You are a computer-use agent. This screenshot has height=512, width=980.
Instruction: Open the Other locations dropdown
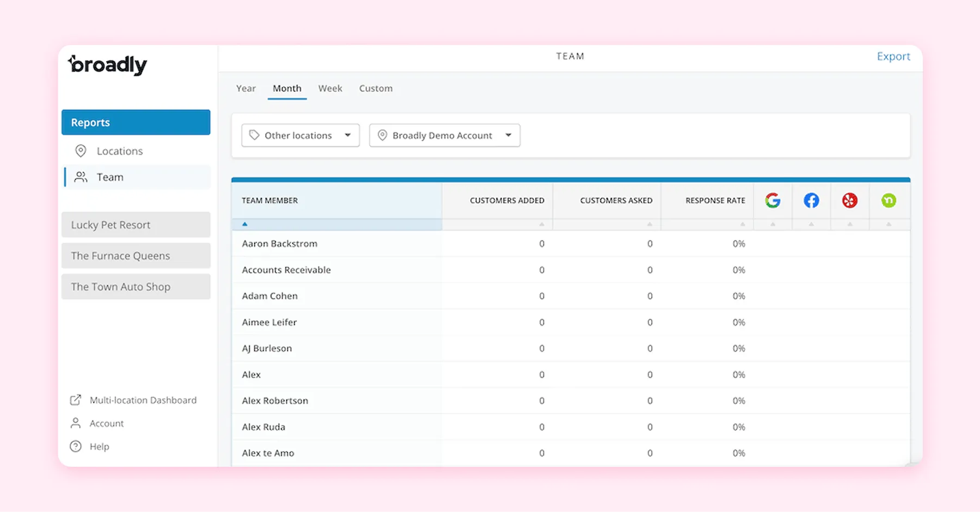[x=301, y=135]
